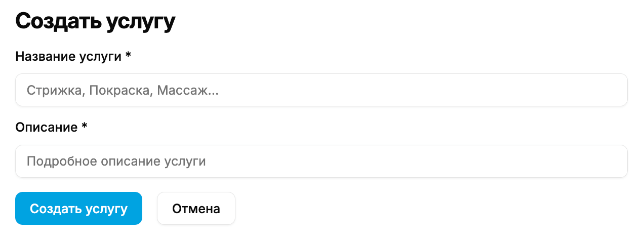Submit the form via the blue button
The width and height of the screenshot is (644, 240).
point(78,208)
